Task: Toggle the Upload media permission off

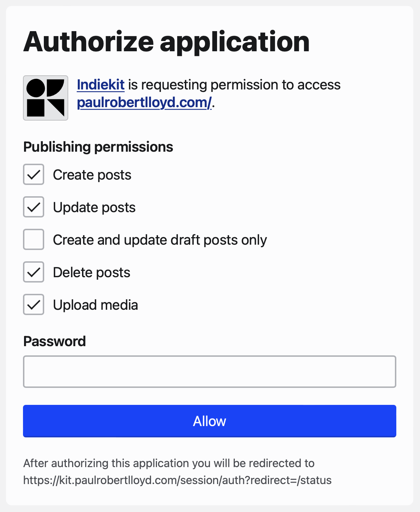Action: [33, 304]
